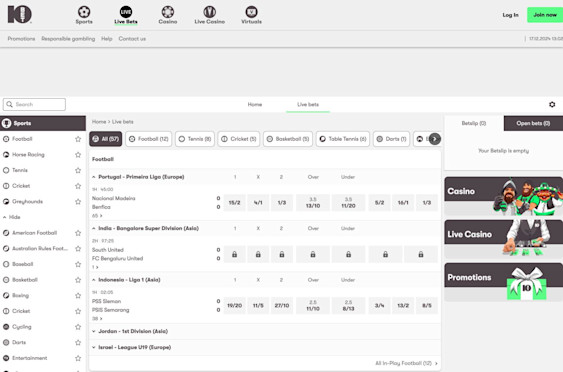
Task: Star American Football as favorite
Action: click(78, 233)
